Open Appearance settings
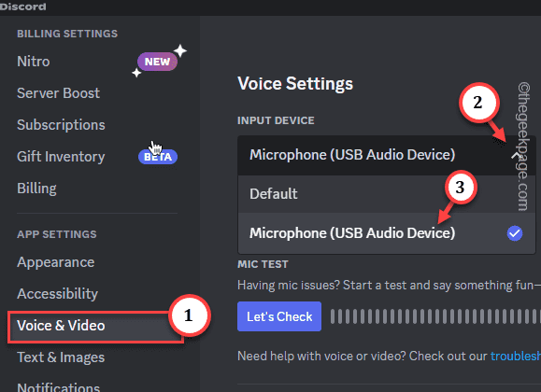541x392 pixels. point(55,262)
